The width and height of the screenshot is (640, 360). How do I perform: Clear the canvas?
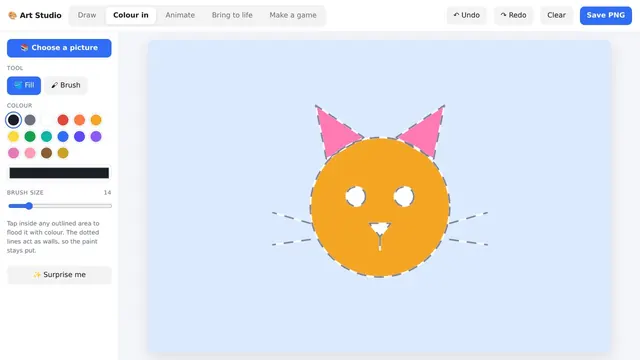tap(556, 15)
